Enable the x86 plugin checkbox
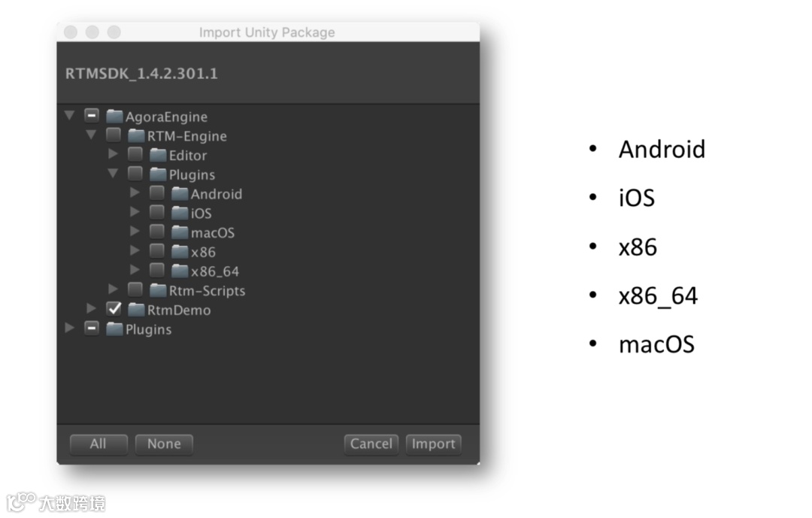The height and width of the screenshot is (518, 812). click(x=157, y=250)
